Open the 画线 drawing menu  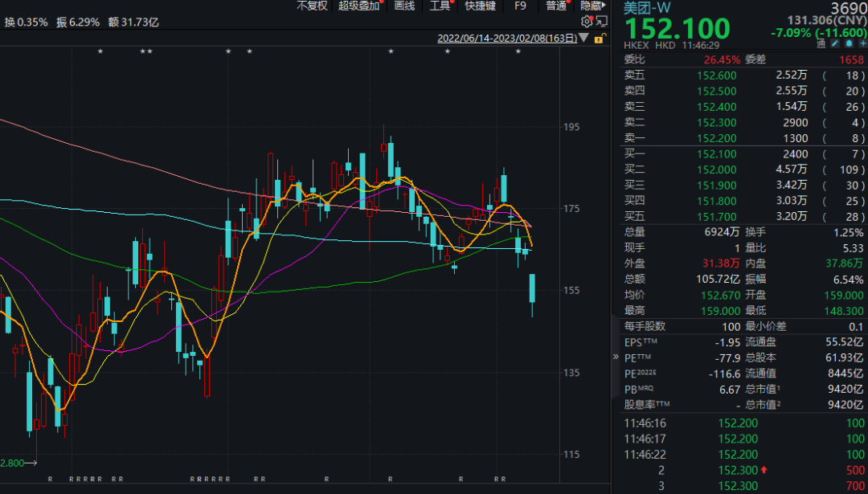point(404,6)
